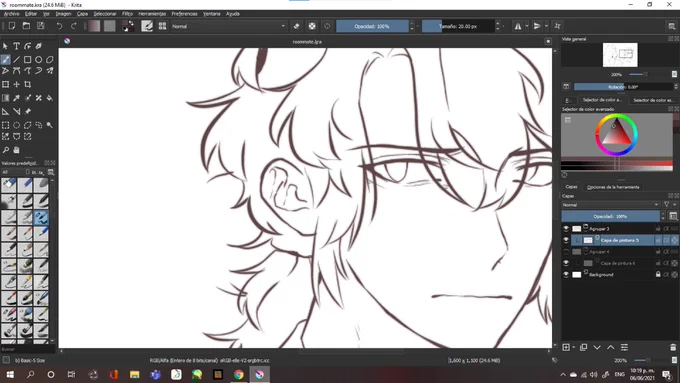Unlock the Background layer lock
Viewport: 680px width, 383px height.
click(x=658, y=275)
